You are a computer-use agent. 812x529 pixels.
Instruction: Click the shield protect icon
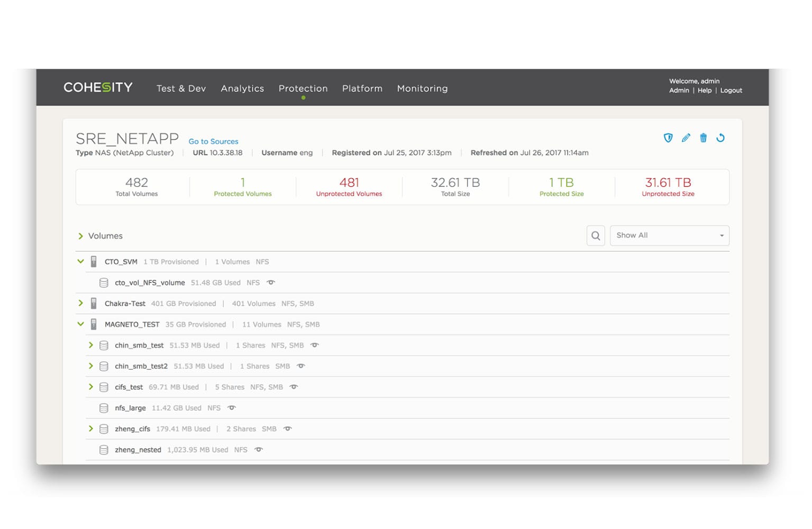668,138
